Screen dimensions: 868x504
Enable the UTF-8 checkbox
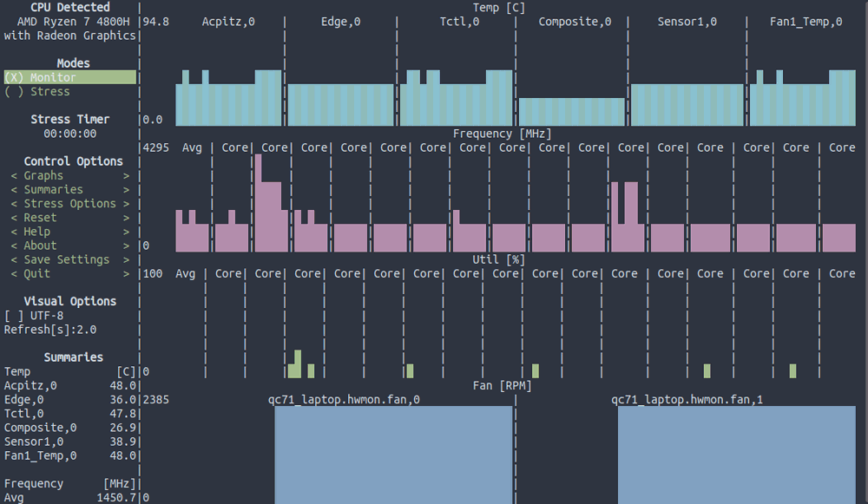[33, 315]
